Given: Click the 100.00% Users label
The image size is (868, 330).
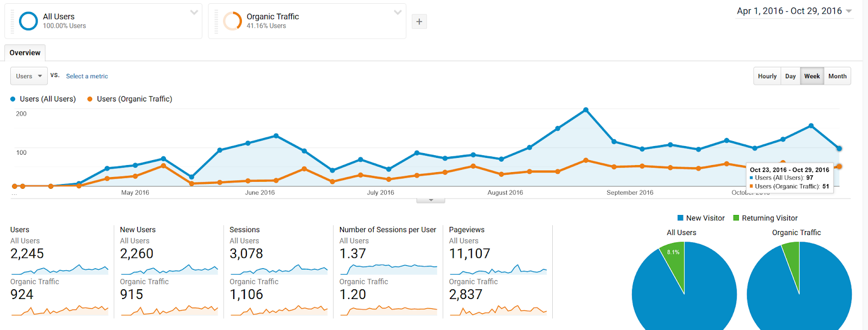Looking at the screenshot, I should click(65, 26).
